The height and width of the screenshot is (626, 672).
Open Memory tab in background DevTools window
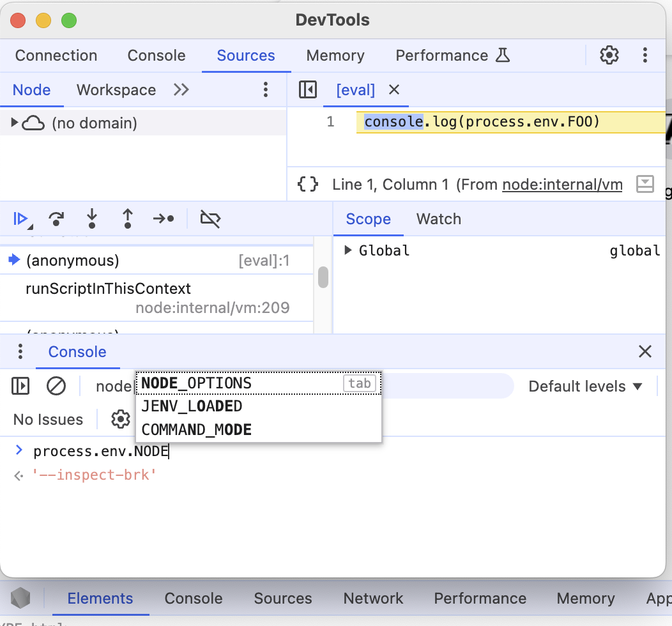[585, 598]
